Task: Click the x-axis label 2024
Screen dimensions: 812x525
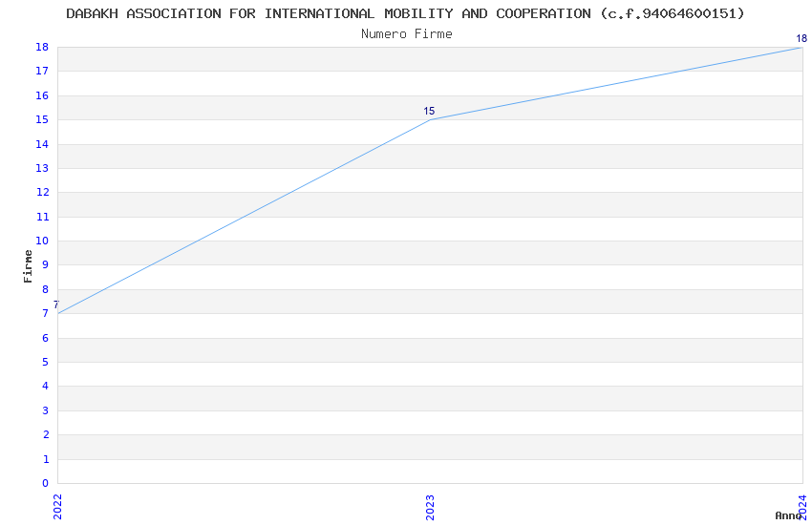Action: click(802, 507)
